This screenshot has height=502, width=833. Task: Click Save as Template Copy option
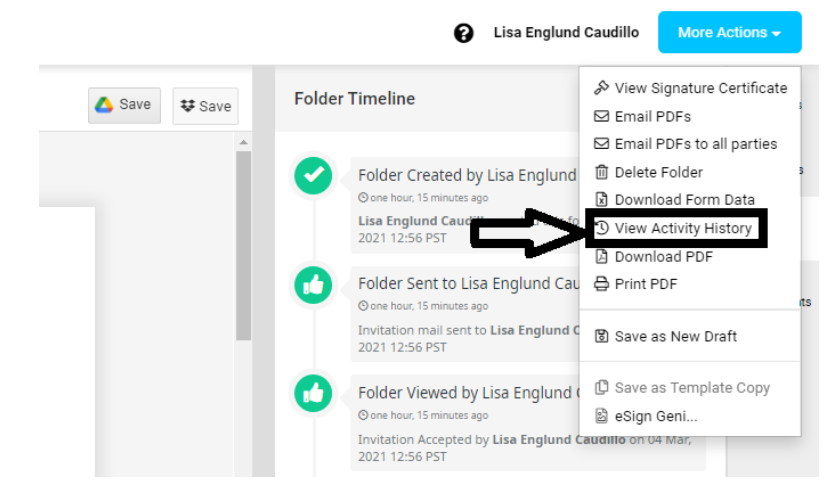[x=690, y=388]
